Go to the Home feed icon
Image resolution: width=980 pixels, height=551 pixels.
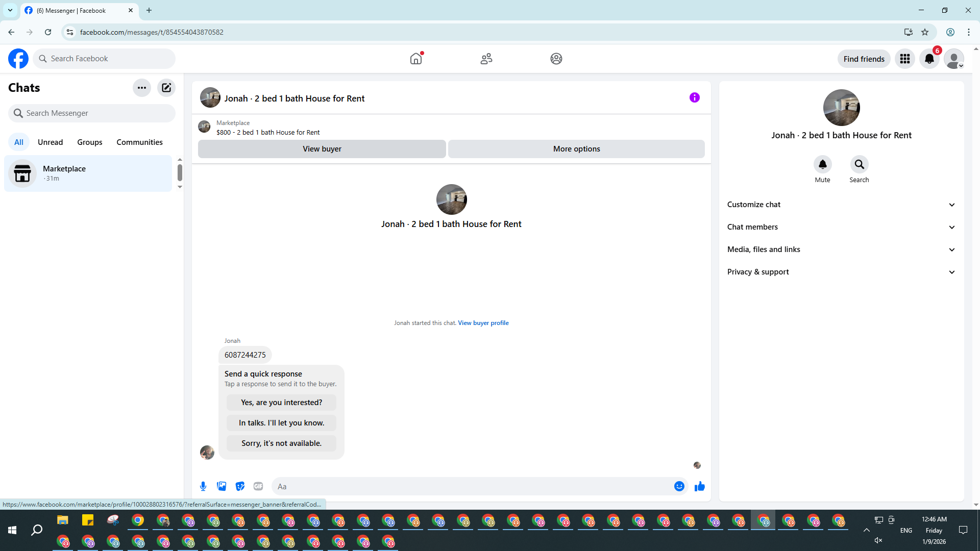(x=416, y=59)
